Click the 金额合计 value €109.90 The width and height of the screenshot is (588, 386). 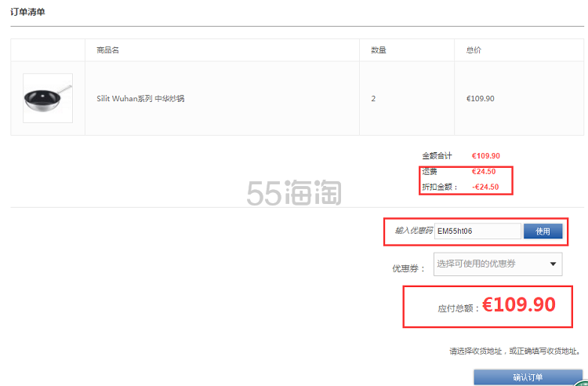(485, 155)
